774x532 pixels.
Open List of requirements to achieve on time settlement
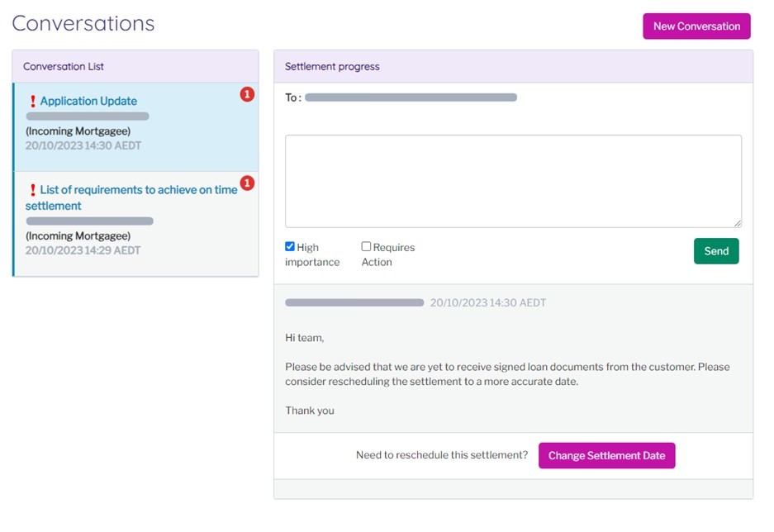coord(132,197)
